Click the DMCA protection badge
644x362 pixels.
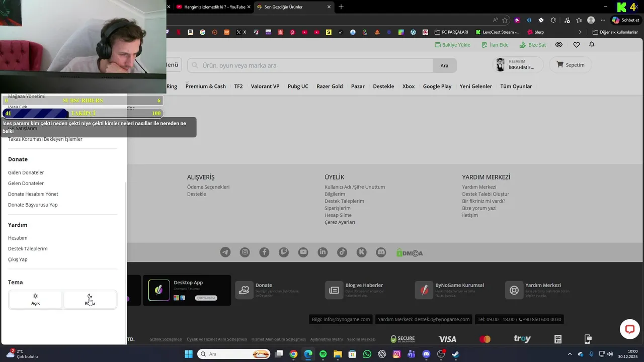[410, 253]
